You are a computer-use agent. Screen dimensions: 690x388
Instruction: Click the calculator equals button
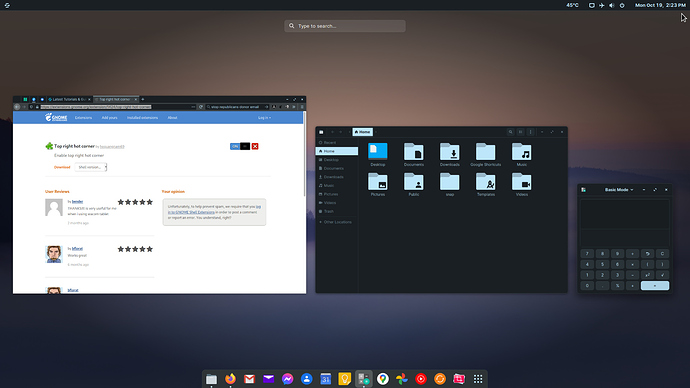click(x=655, y=286)
